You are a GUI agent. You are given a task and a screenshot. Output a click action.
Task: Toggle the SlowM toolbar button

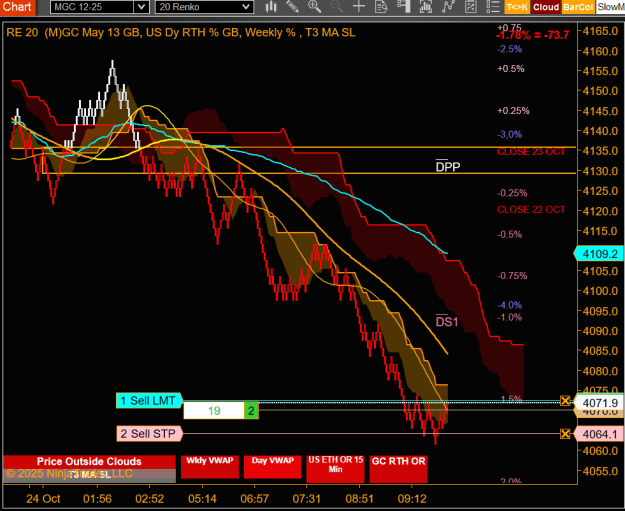[611, 7]
